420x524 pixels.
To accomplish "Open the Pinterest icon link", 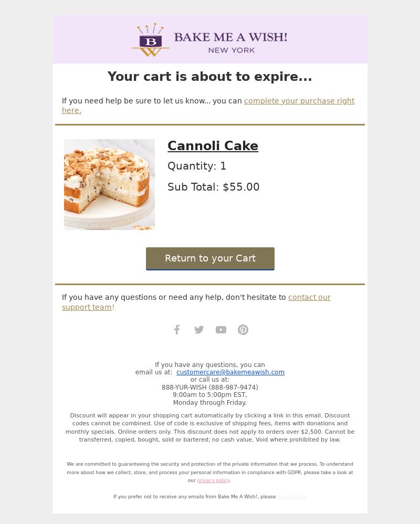I will coord(243,330).
